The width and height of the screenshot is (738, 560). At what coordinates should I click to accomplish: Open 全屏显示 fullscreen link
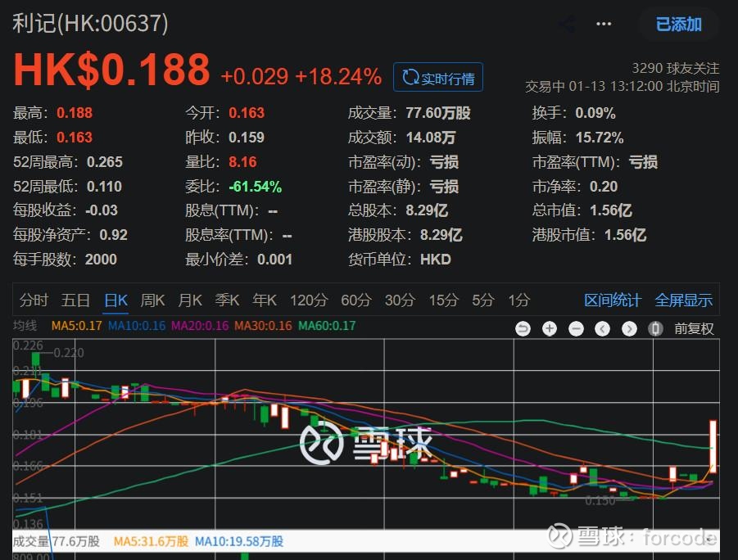[x=683, y=300]
